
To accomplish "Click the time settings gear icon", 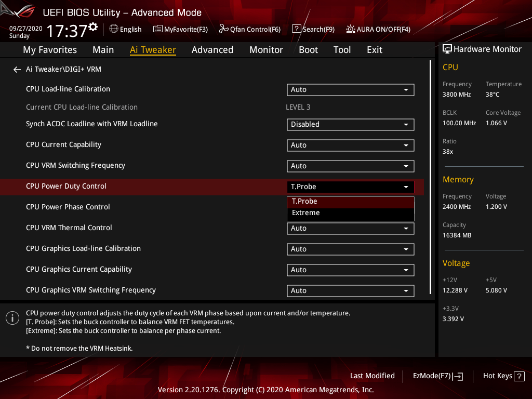I will [93, 27].
